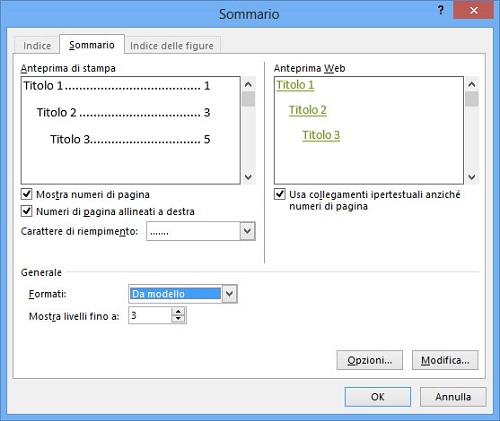
Task: Decrease Mostra livelli value with down spinner
Action: click(178, 319)
